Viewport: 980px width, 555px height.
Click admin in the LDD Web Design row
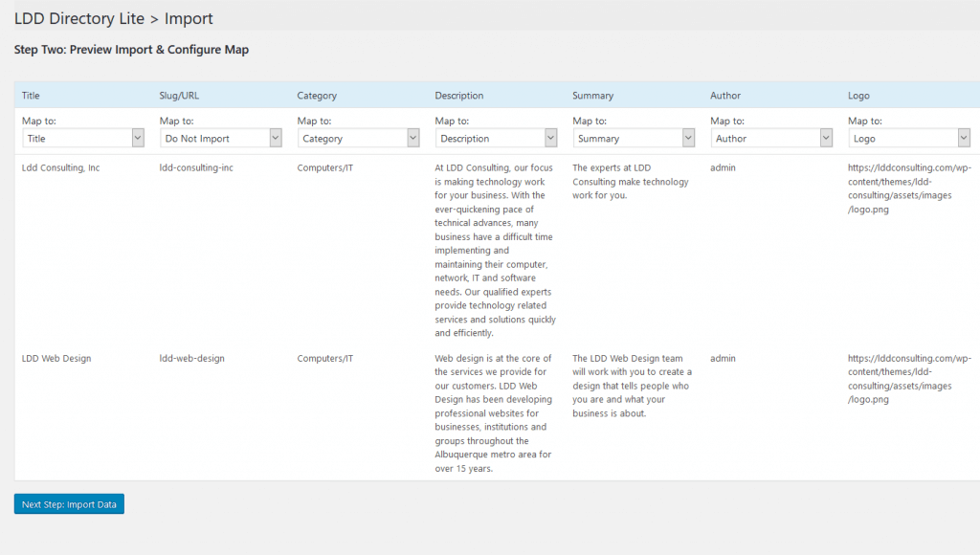724,358
